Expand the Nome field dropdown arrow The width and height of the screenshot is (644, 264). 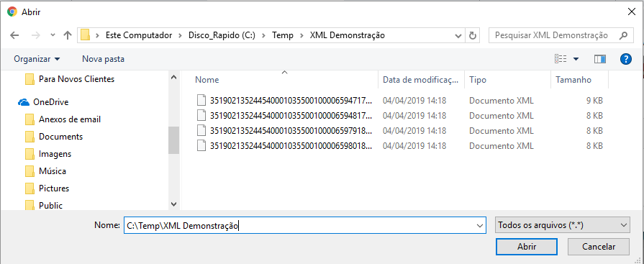(479, 225)
